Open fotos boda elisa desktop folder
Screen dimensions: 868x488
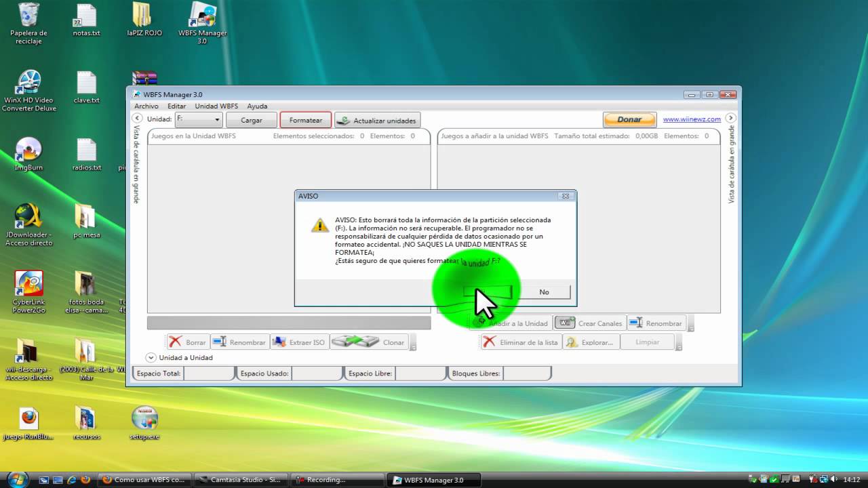click(x=86, y=293)
